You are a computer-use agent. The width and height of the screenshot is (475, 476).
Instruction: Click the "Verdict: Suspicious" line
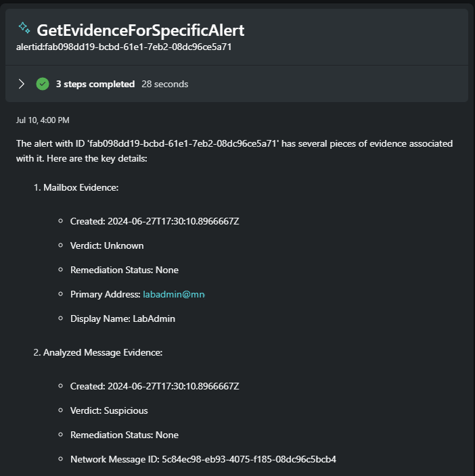click(109, 410)
